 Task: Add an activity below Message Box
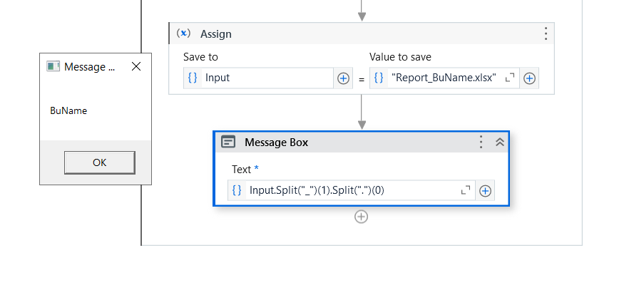point(362,217)
